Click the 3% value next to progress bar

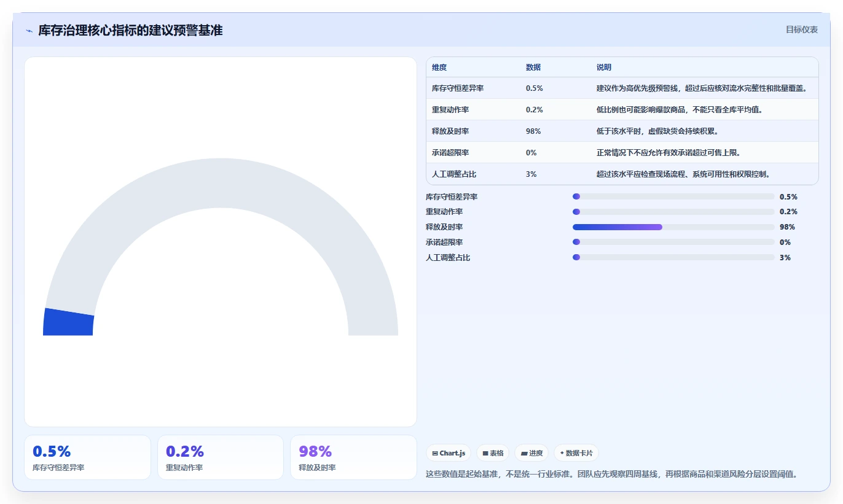(785, 258)
